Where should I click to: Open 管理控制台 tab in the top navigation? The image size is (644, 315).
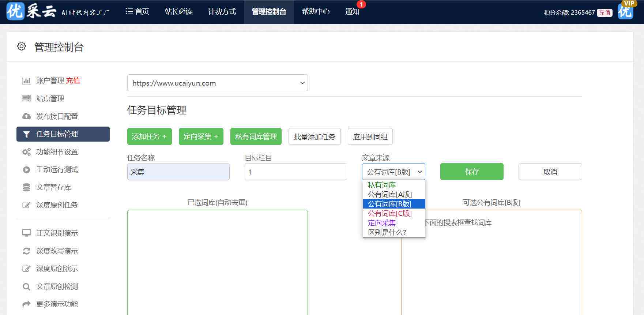[269, 12]
